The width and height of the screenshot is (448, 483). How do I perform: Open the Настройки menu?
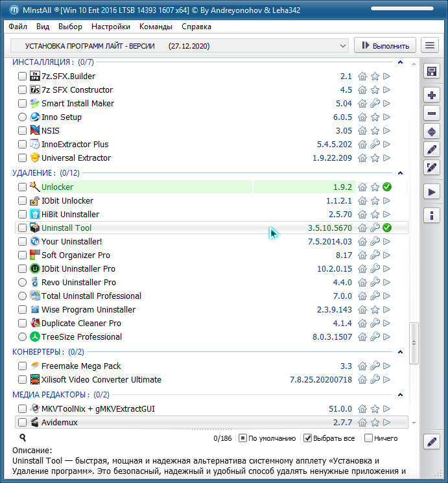click(x=111, y=27)
